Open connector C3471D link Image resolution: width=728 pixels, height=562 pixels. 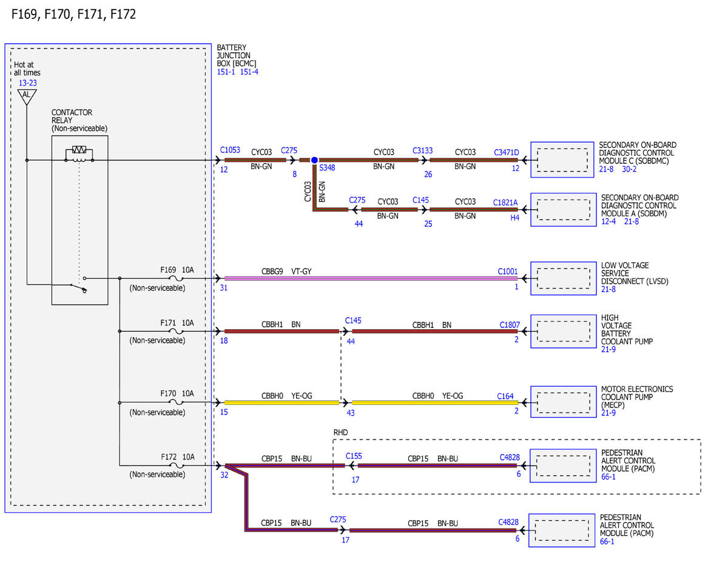(507, 153)
